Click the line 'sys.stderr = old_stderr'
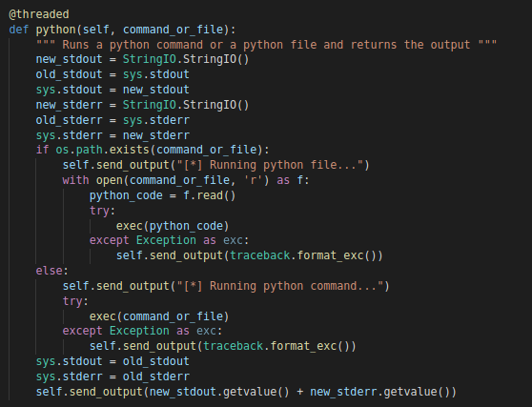Image resolution: width=532 pixels, height=407 pixels. pos(113,376)
